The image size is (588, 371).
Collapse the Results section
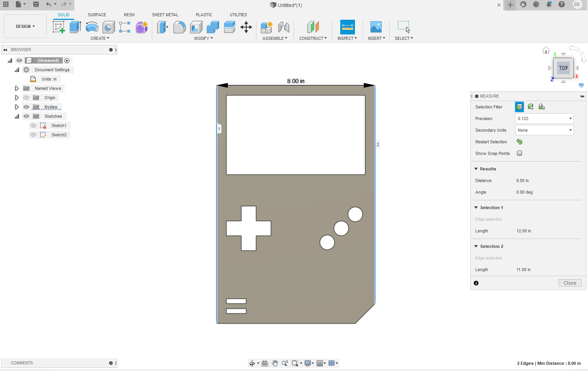pyautogui.click(x=476, y=169)
